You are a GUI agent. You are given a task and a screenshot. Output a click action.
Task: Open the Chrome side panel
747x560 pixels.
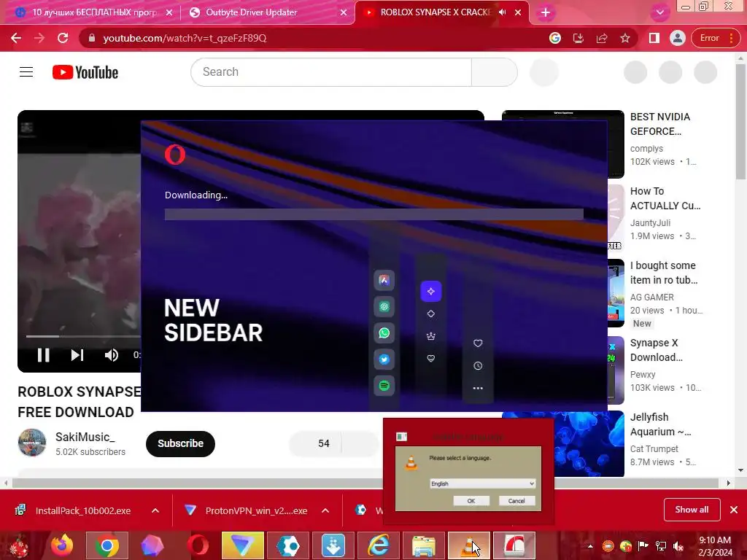point(654,38)
